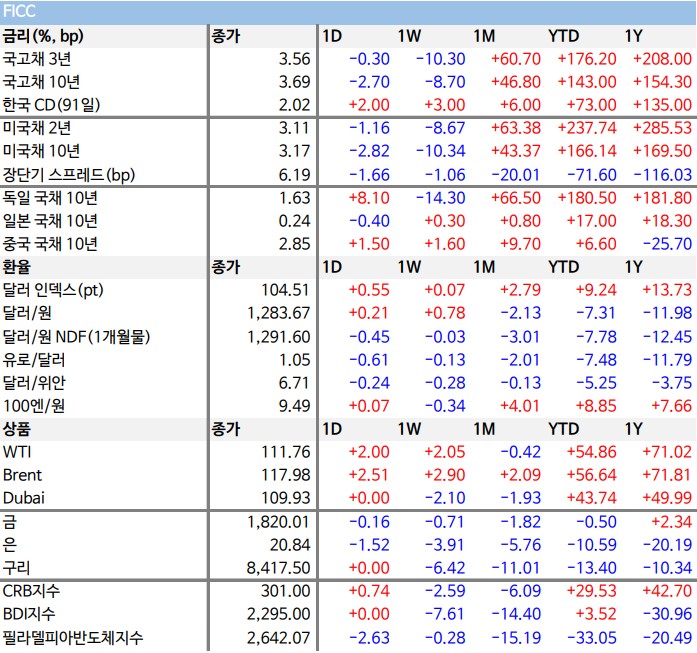Click the 유로/달러 row label
Viewport: 697px width, 653px height.
[x=34, y=360]
